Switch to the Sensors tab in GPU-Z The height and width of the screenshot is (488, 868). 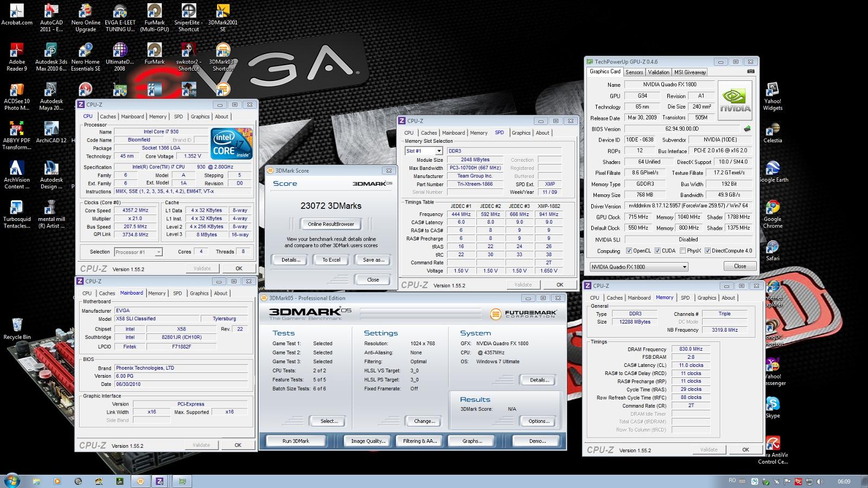[x=634, y=72]
